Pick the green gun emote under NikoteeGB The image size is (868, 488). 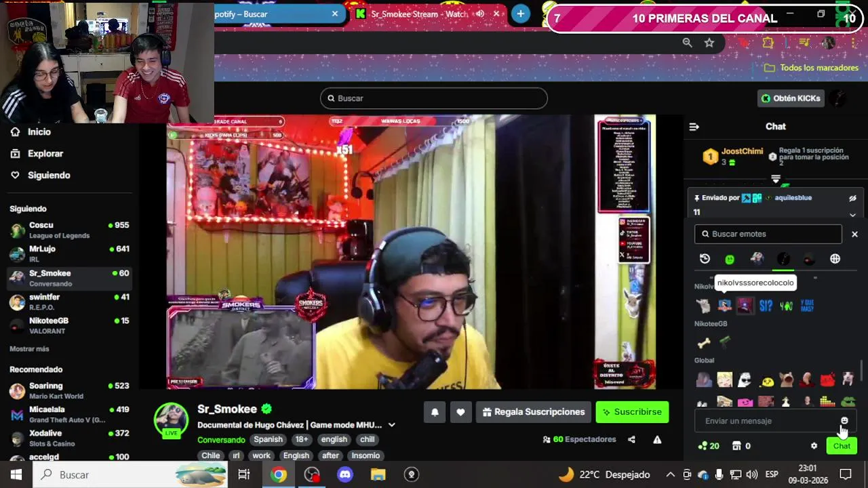[725, 343]
